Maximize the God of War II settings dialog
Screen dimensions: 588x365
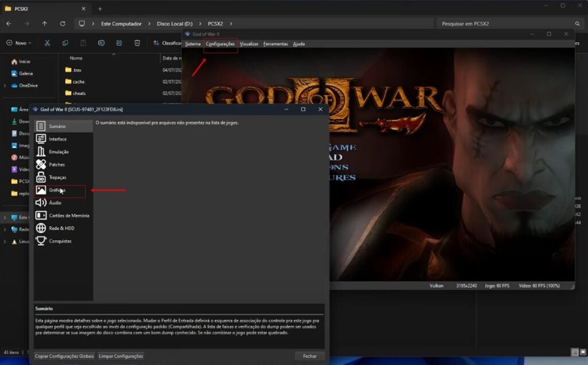303,109
